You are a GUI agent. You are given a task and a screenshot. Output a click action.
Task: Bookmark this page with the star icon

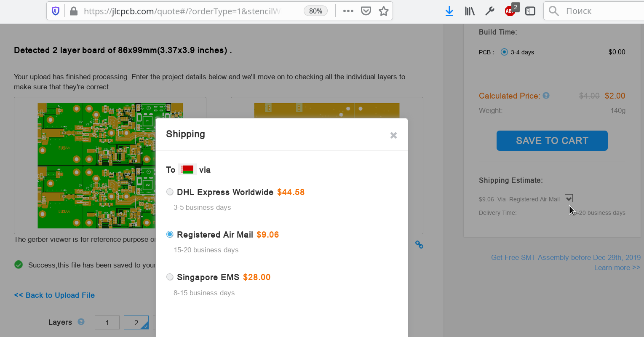[x=383, y=11]
